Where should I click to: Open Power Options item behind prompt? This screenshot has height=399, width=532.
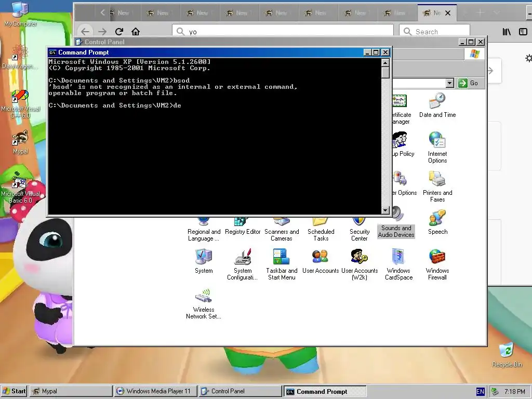coord(404,184)
